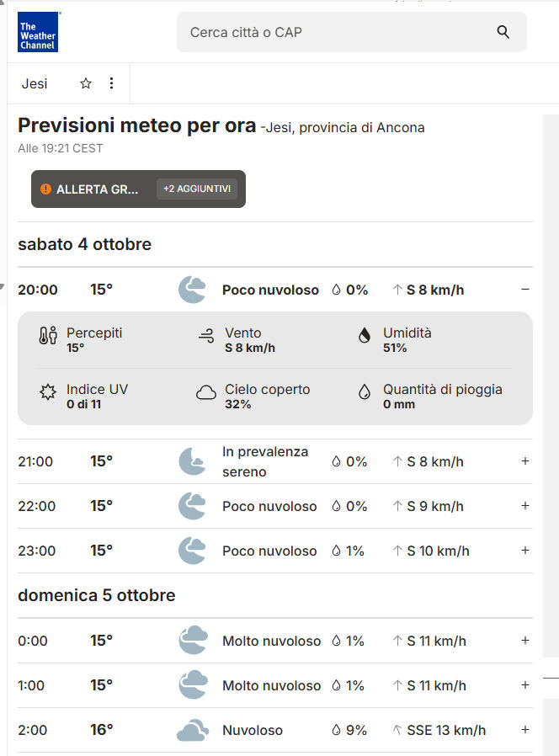This screenshot has height=756, width=559.
Task: Collapse the 20:00 forecast row
Action: point(525,290)
